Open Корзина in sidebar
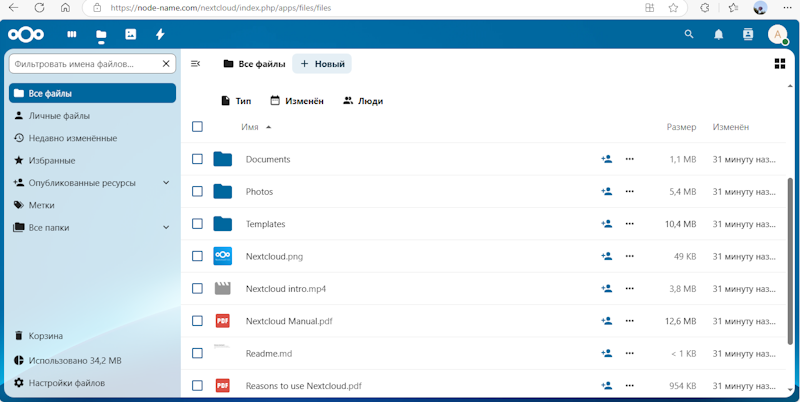Image resolution: width=800 pixels, height=402 pixels. [x=92, y=336]
